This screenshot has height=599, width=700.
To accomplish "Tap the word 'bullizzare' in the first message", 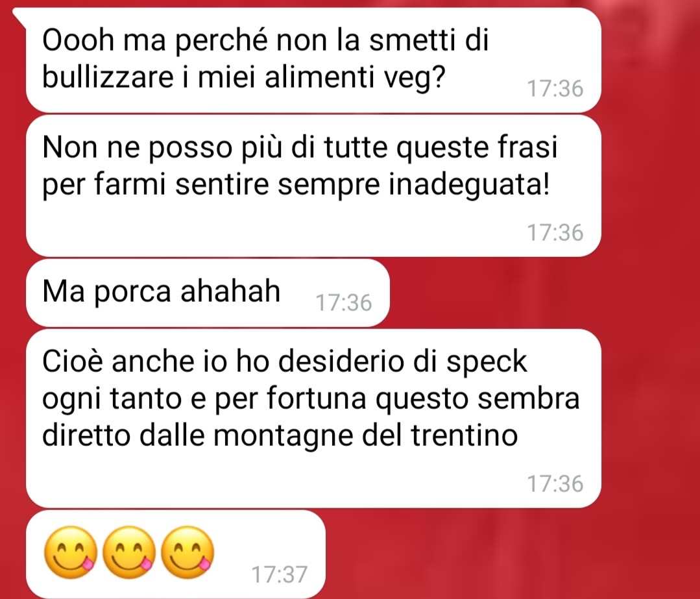I will (x=108, y=77).
